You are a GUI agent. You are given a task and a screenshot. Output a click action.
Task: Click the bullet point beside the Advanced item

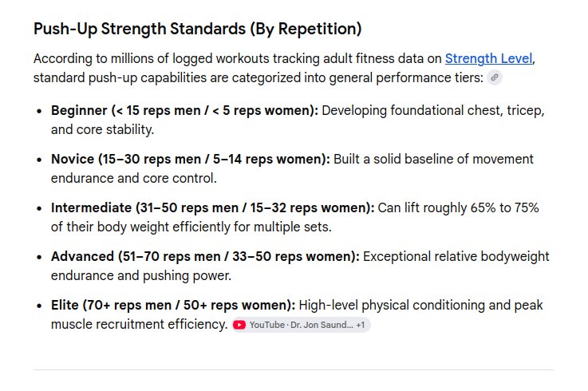coord(39,258)
